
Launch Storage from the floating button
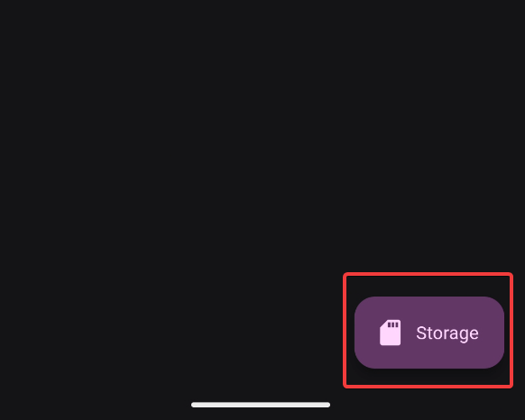click(429, 333)
